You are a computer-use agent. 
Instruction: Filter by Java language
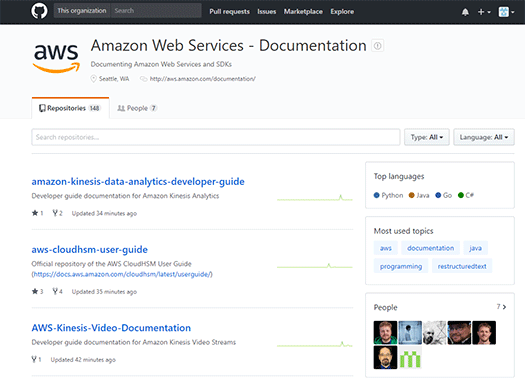[x=419, y=195]
